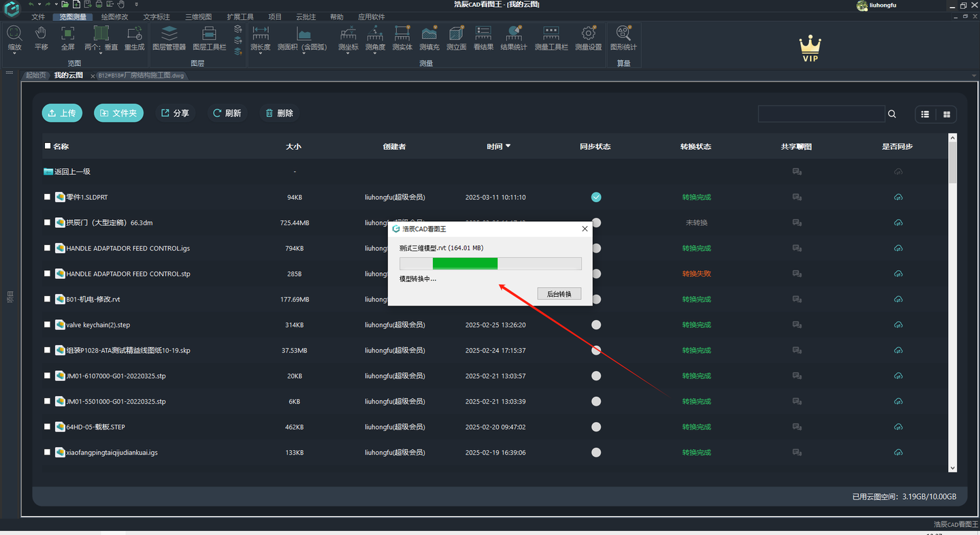Image resolution: width=980 pixels, height=535 pixels.
Task: Show the 图层工具栏 layer toolbar
Action: pos(210,37)
